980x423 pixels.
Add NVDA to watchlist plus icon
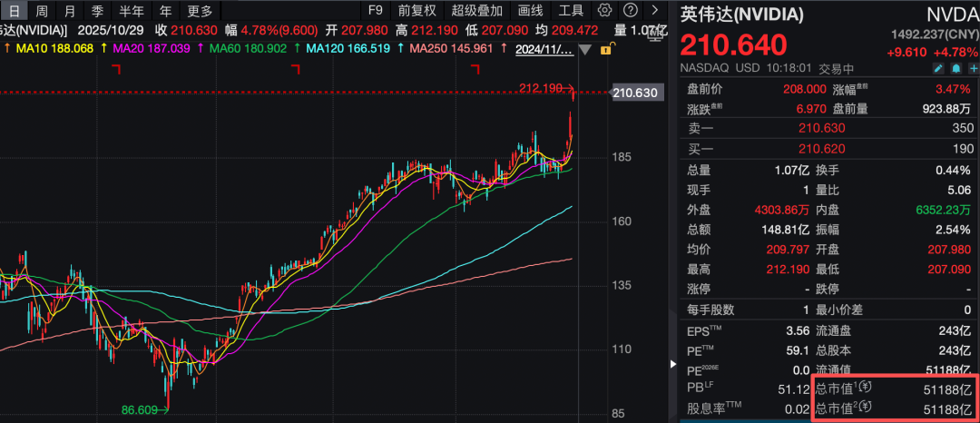click(972, 68)
